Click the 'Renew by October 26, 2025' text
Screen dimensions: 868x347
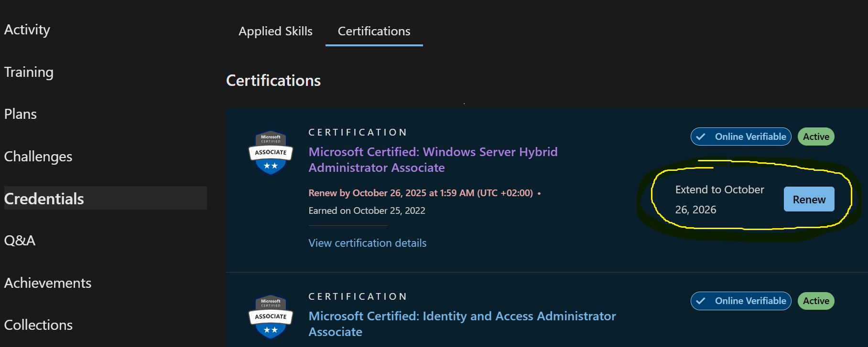coord(421,193)
